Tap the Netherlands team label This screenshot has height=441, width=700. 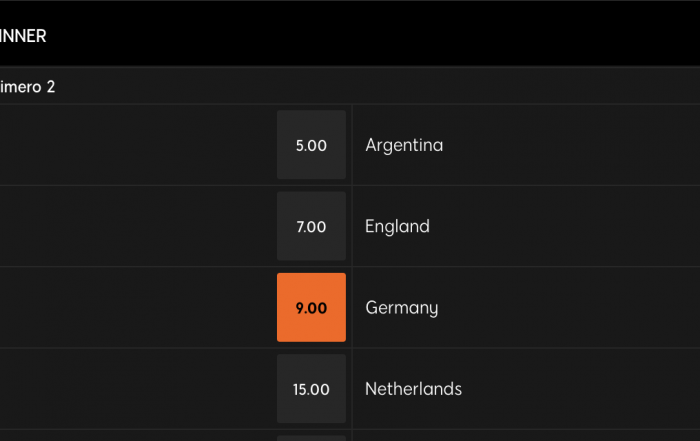pos(413,389)
